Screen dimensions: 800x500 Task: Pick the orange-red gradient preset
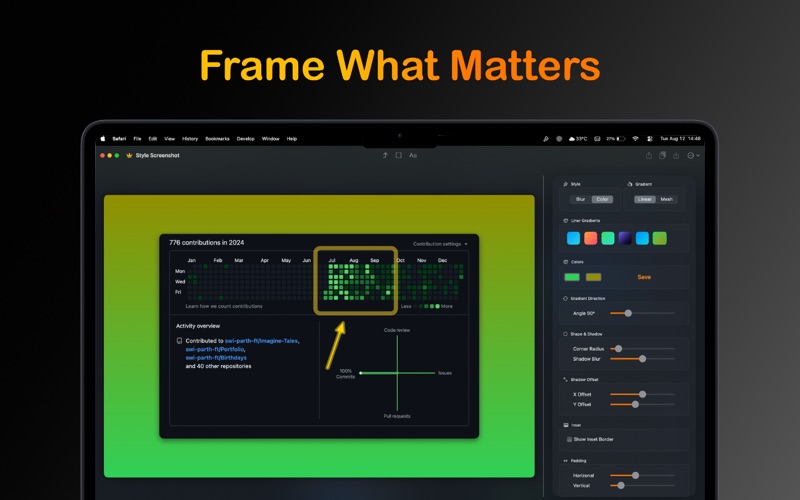[591, 238]
